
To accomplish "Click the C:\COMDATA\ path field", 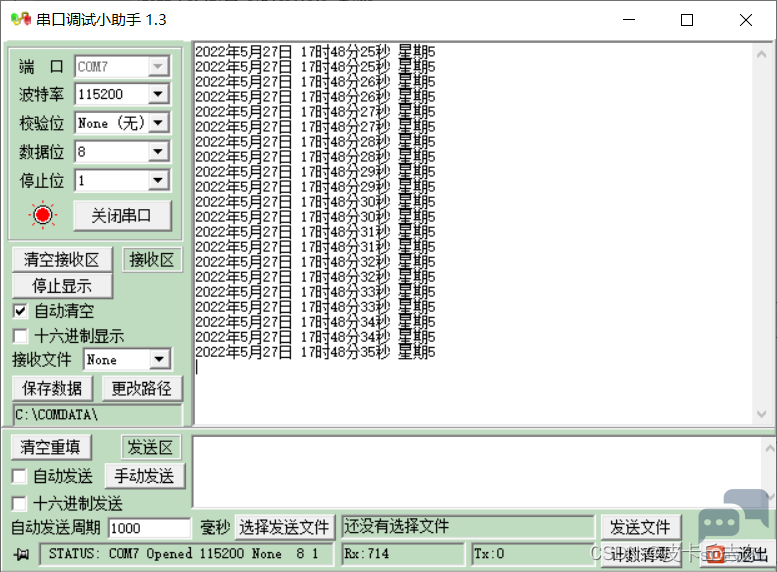I will (x=97, y=414).
